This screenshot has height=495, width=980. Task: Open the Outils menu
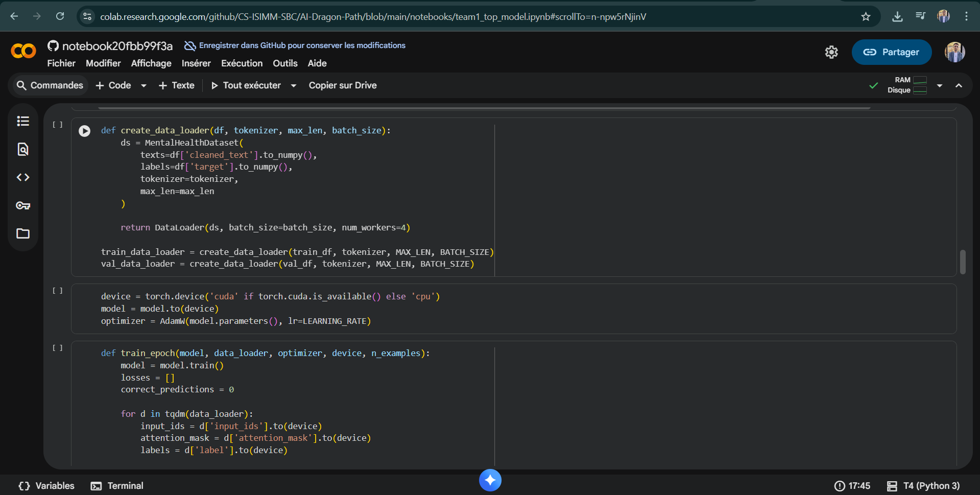285,63
